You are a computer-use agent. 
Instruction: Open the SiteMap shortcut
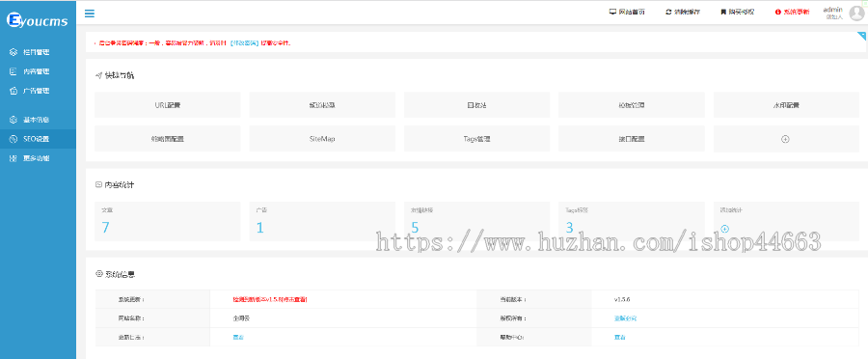(x=322, y=139)
